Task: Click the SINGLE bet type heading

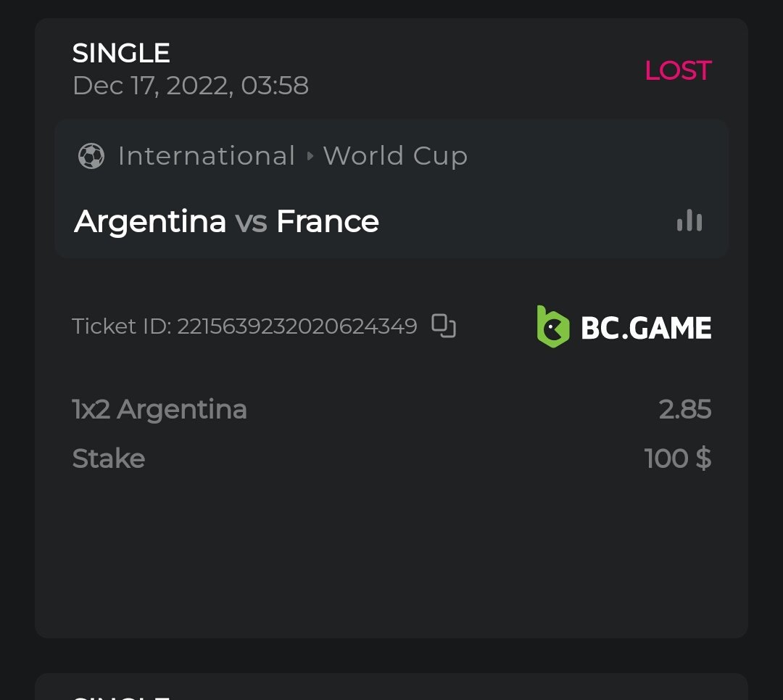Action: [x=121, y=53]
